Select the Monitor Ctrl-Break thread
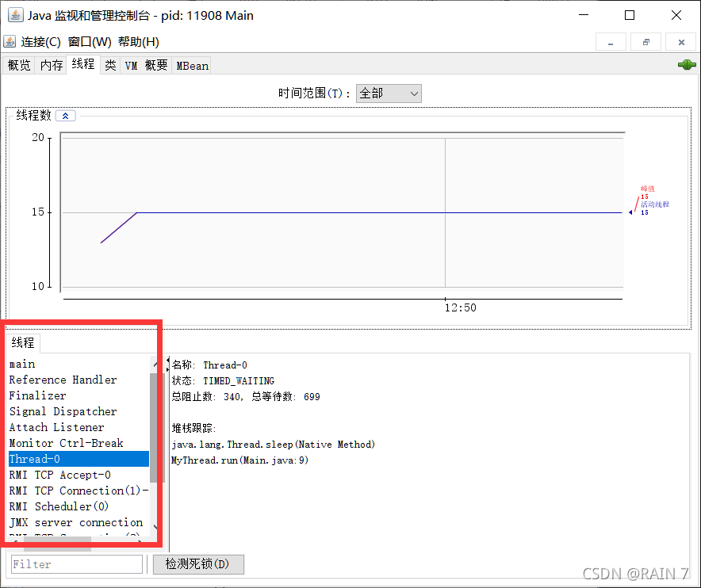This screenshot has height=588, width=701. pyautogui.click(x=79, y=443)
